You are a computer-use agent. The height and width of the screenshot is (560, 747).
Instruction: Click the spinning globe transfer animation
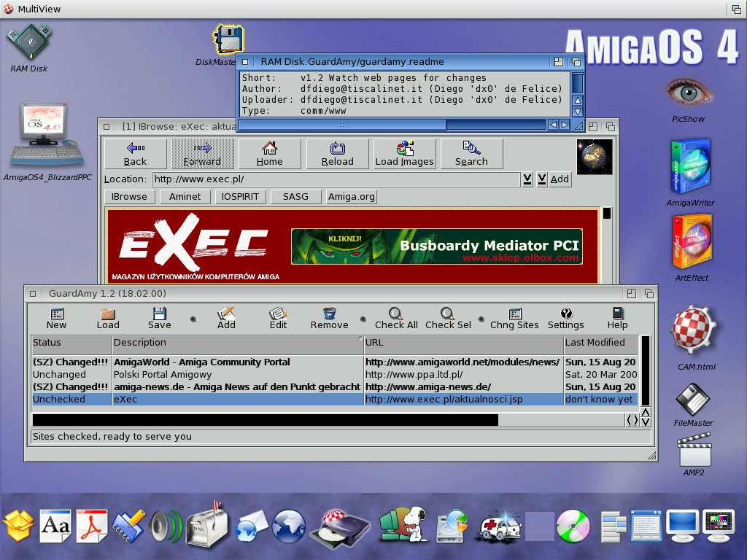click(594, 157)
